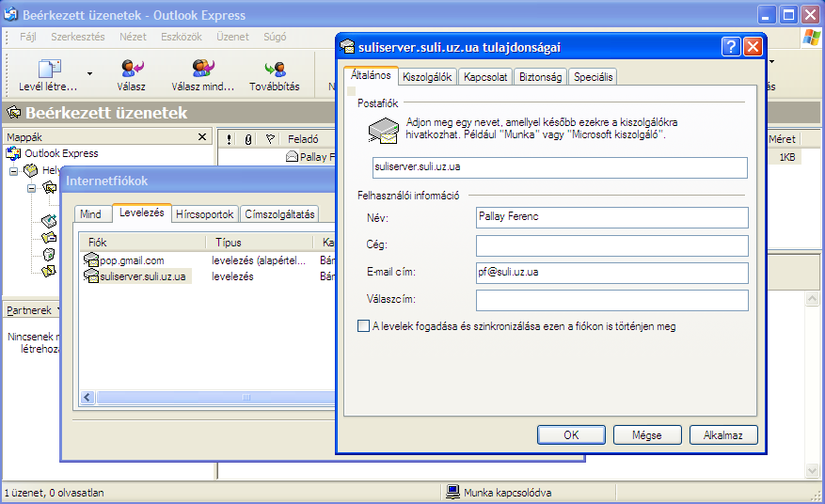The image size is (825, 504).
Task: Select the pop.gmail.com account row
Action: 132,260
